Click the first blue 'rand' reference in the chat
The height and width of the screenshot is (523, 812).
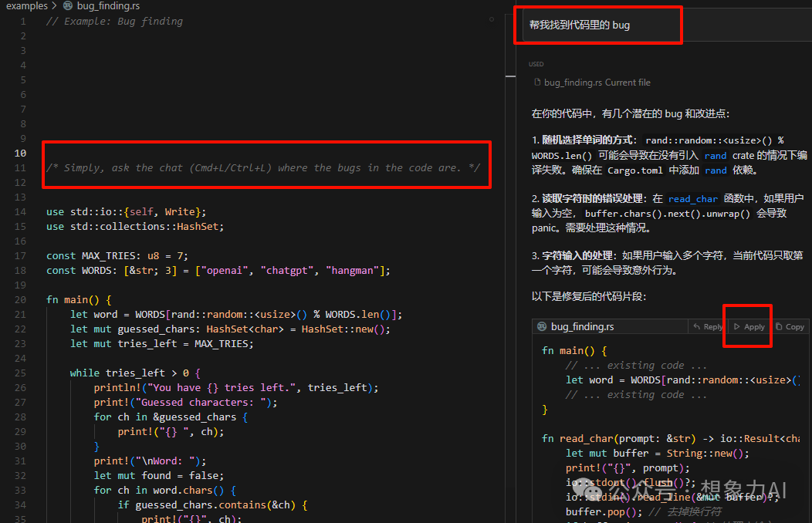715,156
